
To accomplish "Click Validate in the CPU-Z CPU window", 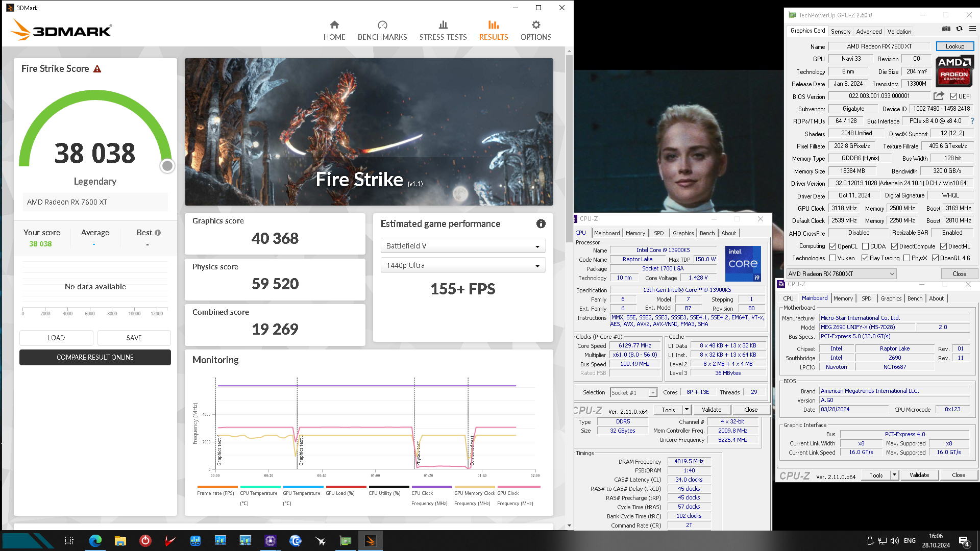I will click(x=712, y=410).
